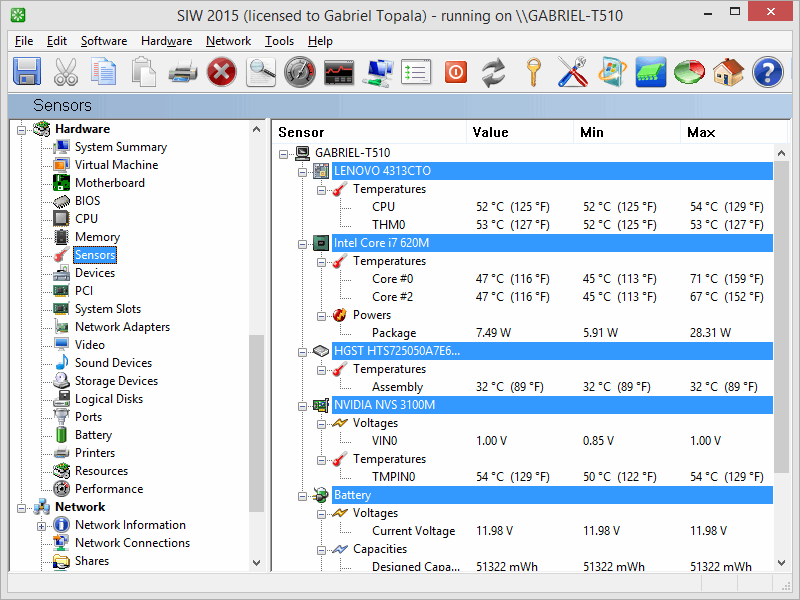
Task: Click the Help question mark icon
Action: tap(766, 72)
